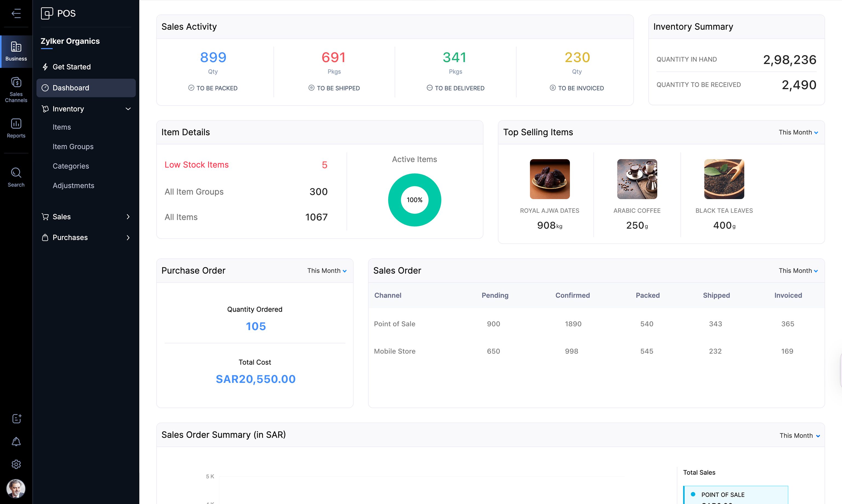Collapse the Inventory section

pos(128,109)
